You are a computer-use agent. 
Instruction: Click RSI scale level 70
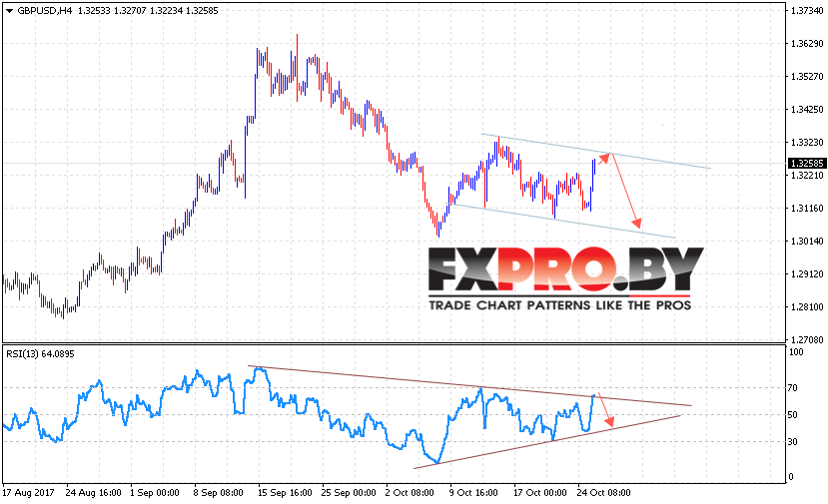(x=793, y=388)
